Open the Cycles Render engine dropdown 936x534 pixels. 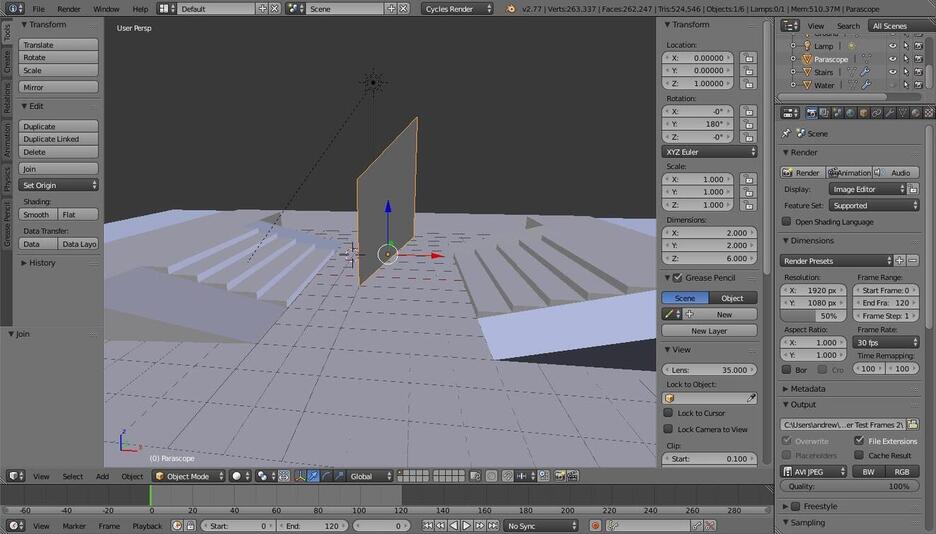[458, 9]
